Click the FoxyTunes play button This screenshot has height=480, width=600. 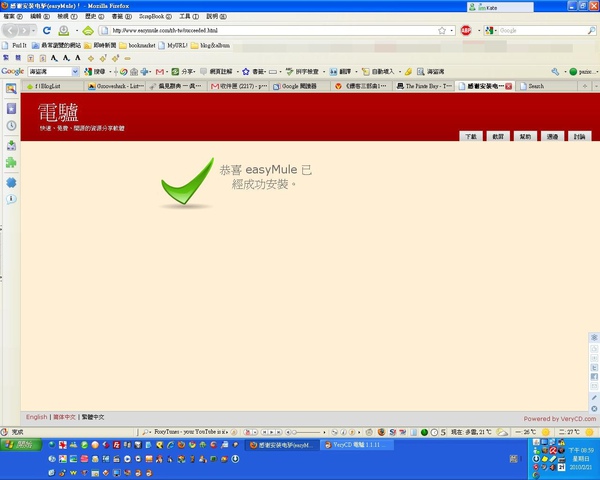pos(271,432)
